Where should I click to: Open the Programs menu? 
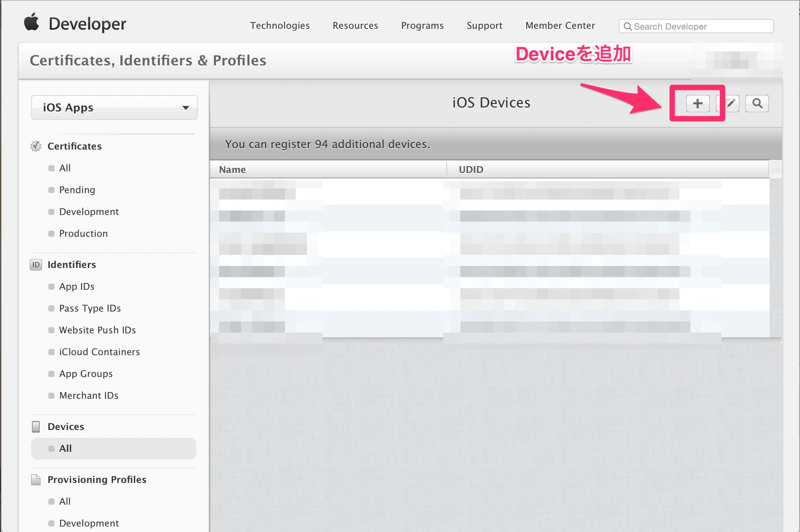(422, 26)
